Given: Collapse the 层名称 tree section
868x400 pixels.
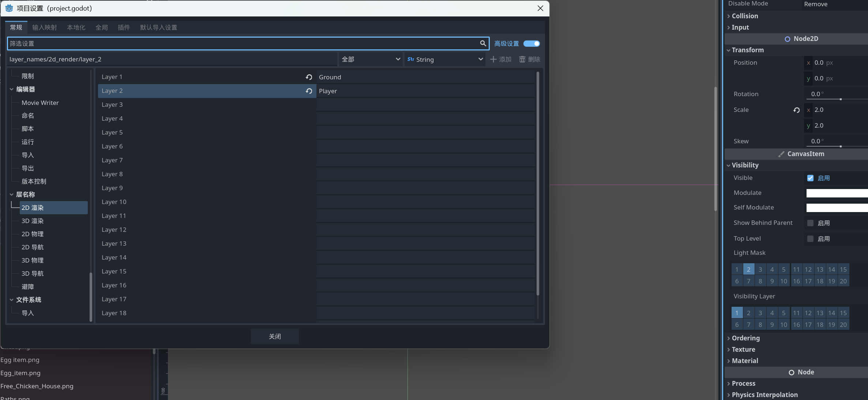Looking at the screenshot, I should [x=11, y=195].
